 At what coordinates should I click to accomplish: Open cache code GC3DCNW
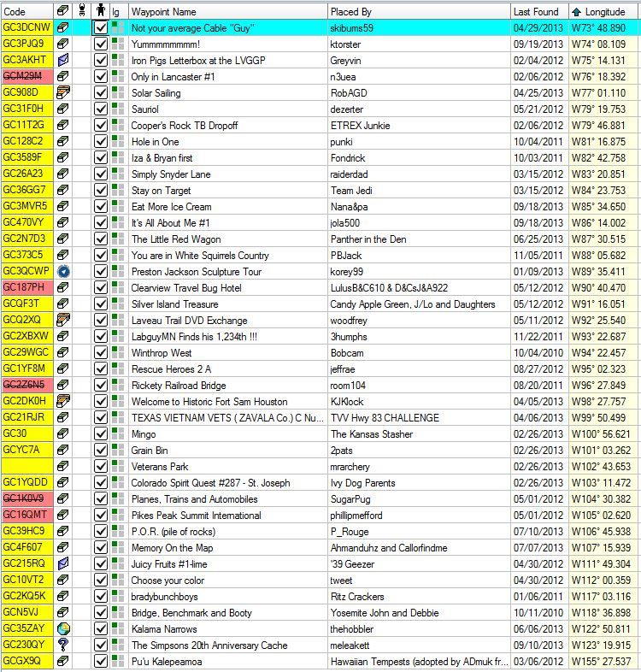click(x=23, y=28)
